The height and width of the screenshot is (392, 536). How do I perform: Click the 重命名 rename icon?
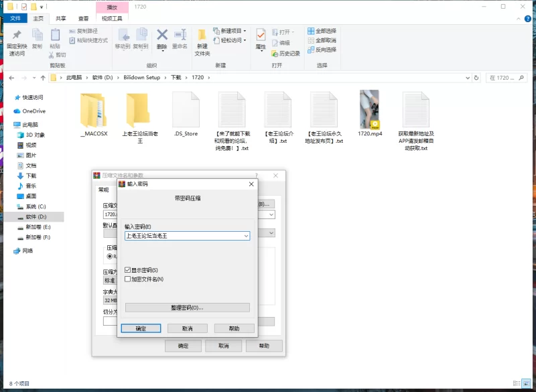180,36
